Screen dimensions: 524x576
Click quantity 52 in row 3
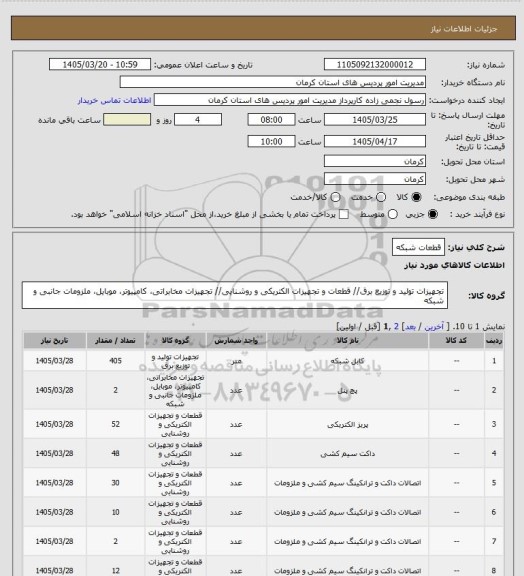pyautogui.click(x=115, y=424)
